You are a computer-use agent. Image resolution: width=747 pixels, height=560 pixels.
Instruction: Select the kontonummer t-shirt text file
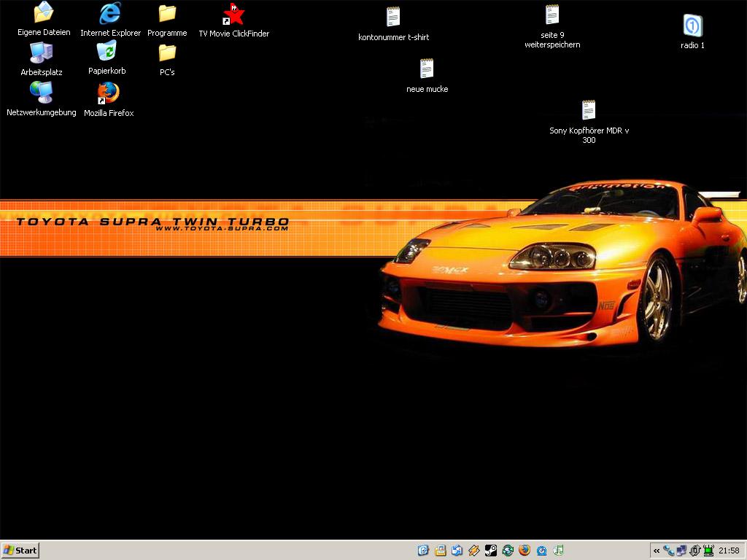pos(393,17)
